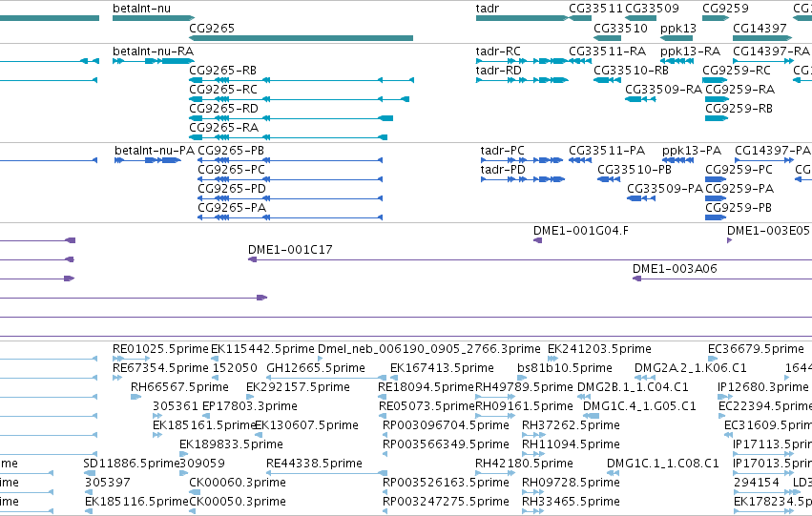This screenshot has width=812, height=516.
Task: Click EST bs81b10.5prime
Action: 565,368
